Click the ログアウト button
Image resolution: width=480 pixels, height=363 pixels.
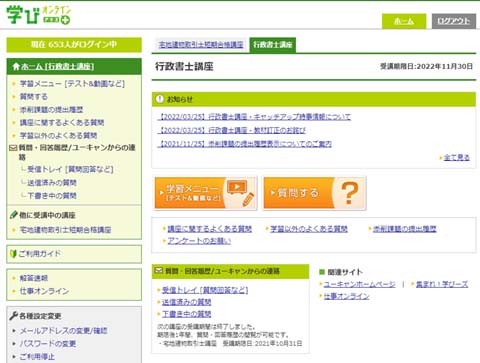(454, 21)
